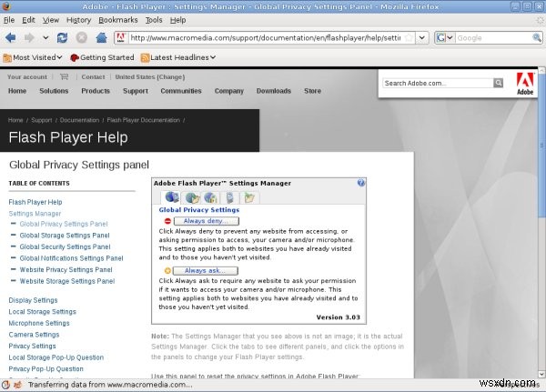Screen dimensions: 546x392
Task: Click the search magnifier in Google box
Action: (537, 37)
